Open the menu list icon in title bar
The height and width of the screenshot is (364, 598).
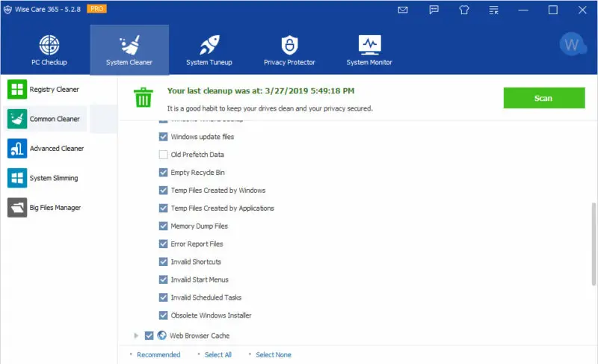[493, 10]
